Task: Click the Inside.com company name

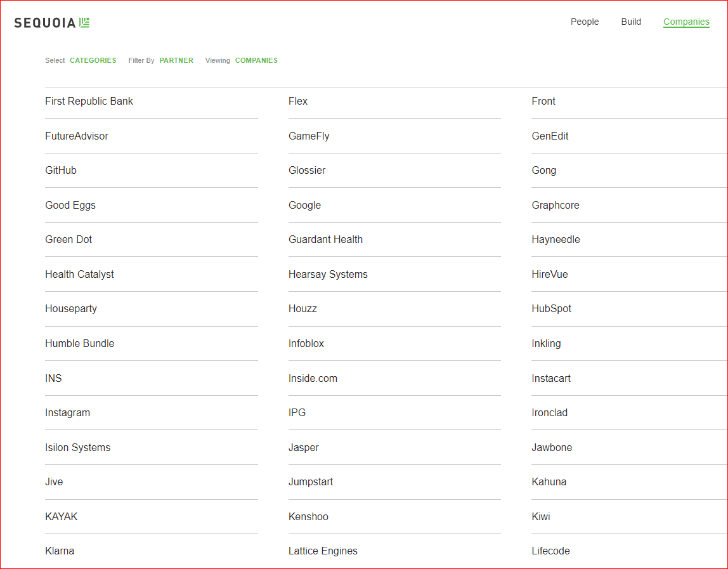Action: coord(313,379)
